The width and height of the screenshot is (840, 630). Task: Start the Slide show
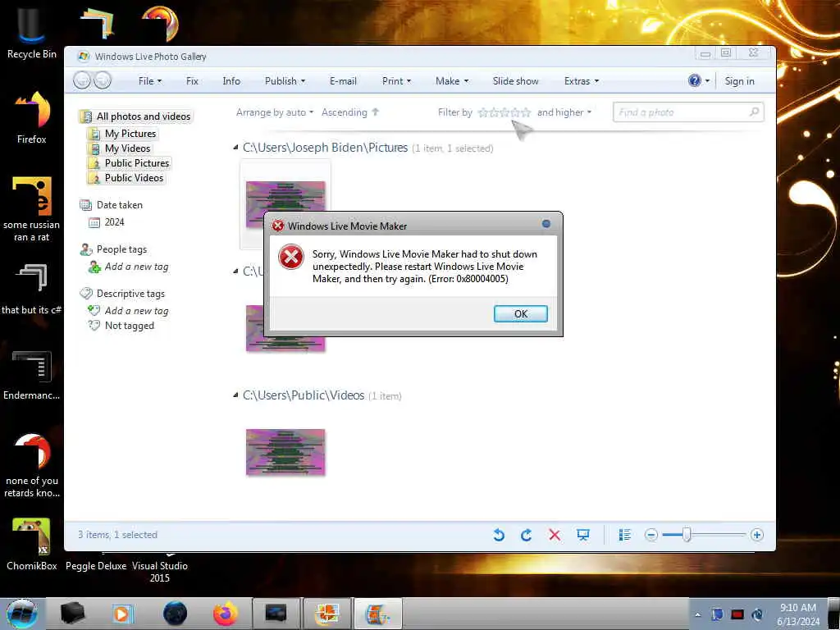coord(515,81)
